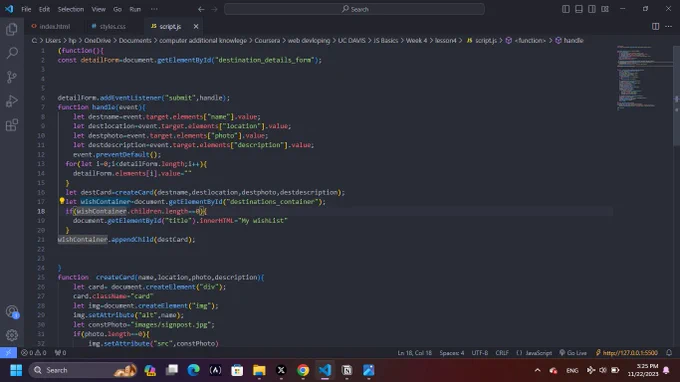Open ENG language input indicator
Image resolution: width=680 pixels, height=382 pixels.
(572, 370)
